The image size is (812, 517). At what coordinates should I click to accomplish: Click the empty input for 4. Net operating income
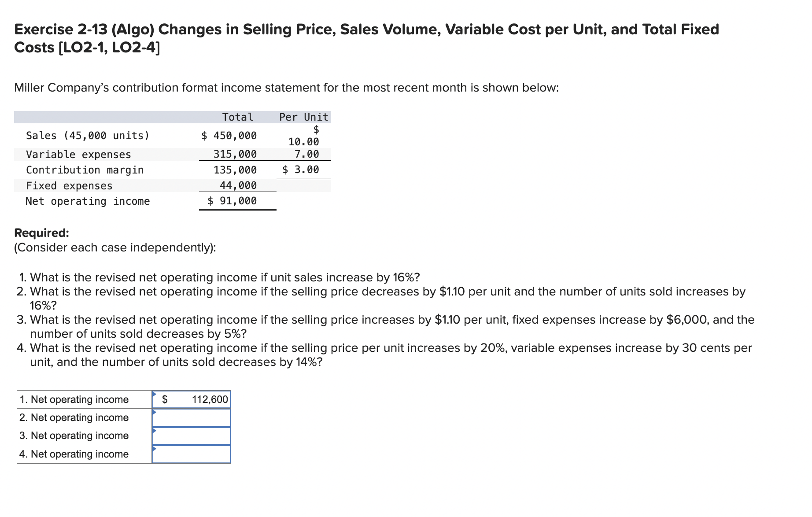coord(192,454)
